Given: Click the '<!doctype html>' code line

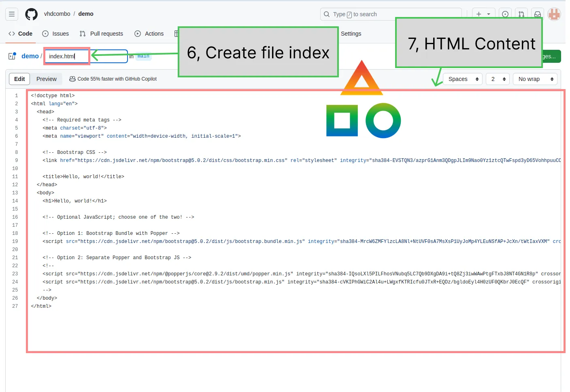Looking at the screenshot, I should click(53, 96).
